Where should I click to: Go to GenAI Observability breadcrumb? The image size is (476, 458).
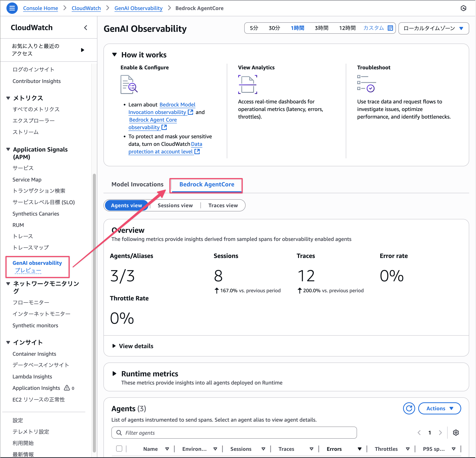coord(139,8)
